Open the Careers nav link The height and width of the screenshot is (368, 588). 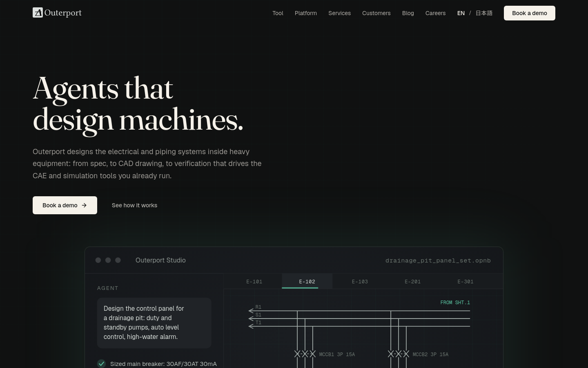435,13
